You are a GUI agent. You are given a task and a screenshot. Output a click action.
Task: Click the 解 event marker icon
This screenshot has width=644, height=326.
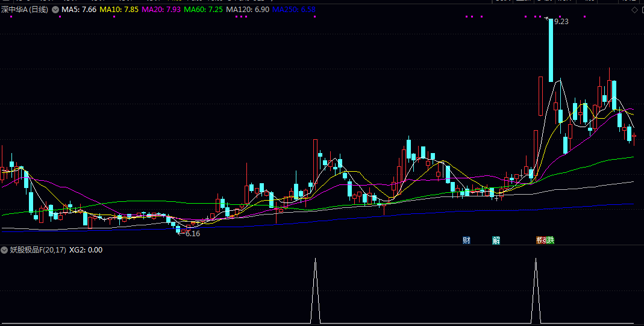point(496,240)
